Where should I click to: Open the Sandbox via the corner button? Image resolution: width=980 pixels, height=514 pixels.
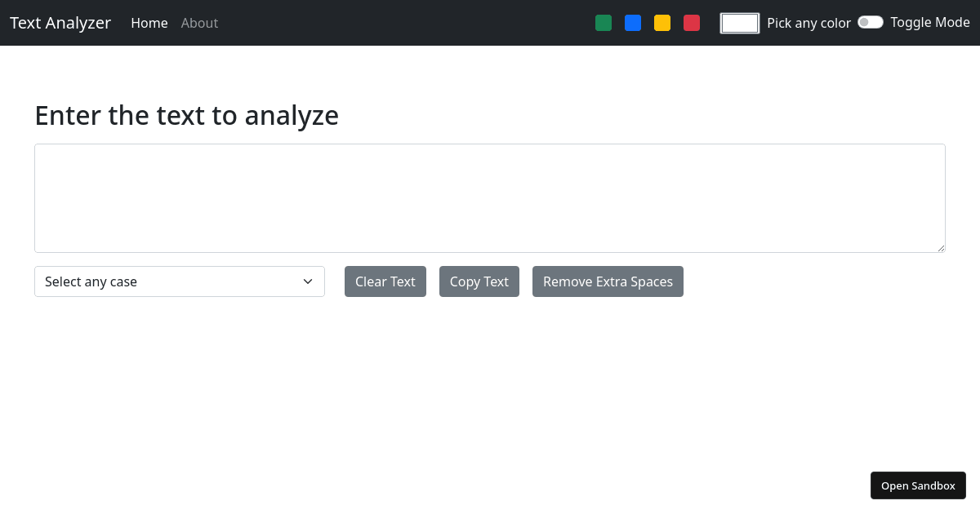pos(918,485)
